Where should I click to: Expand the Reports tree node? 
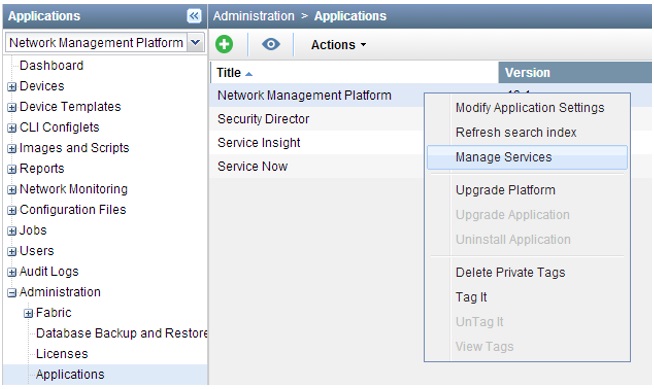[x=12, y=169]
